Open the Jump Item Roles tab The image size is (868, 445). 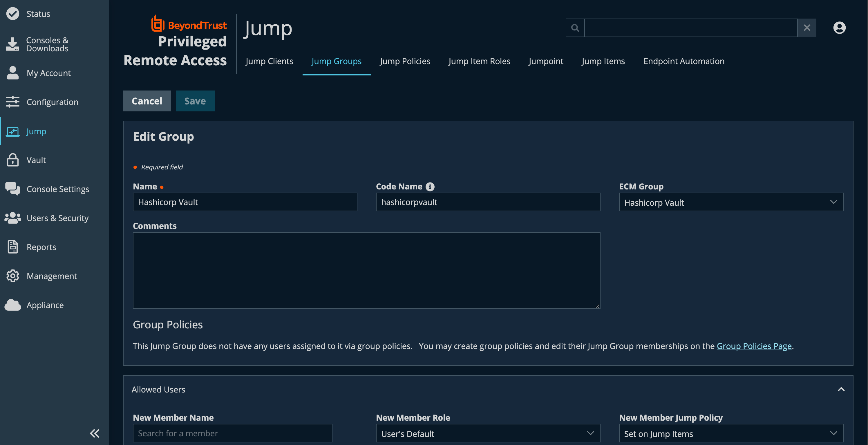(x=479, y=61)
